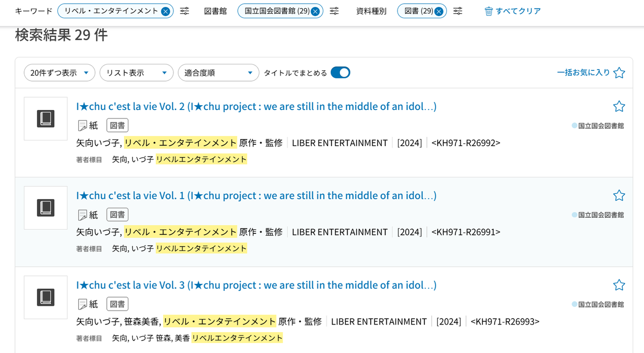Click call number <KH971-R26991>
This screenshot has width=644, height=353.
point(466,232)
